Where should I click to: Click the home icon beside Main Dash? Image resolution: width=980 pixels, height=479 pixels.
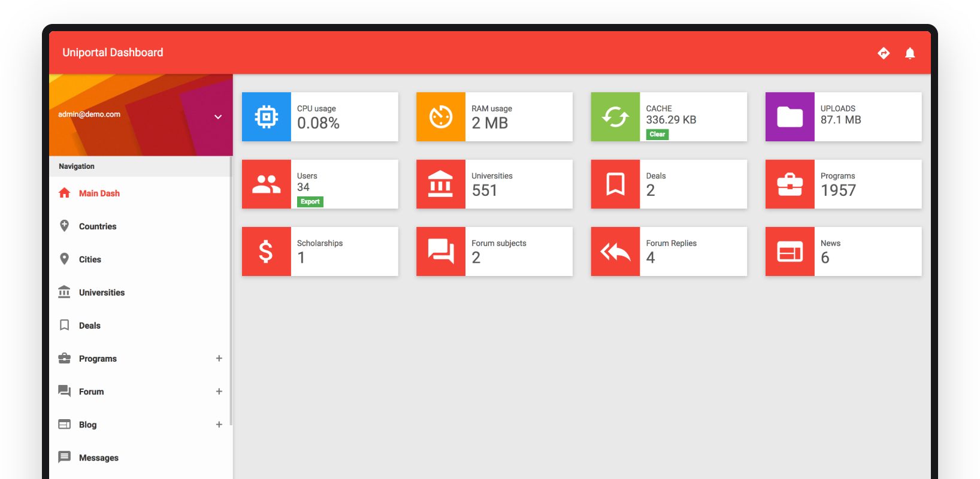(64, 193)
